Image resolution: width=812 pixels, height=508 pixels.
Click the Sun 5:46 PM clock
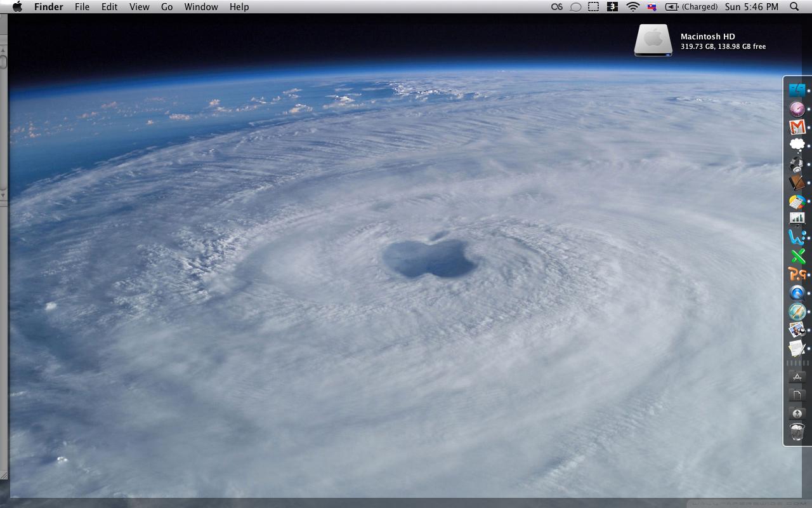(752, 7)
